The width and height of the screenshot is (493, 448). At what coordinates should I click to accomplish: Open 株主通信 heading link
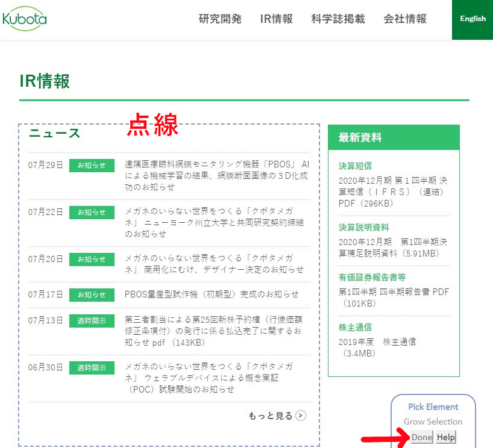(x=355, y=328)
